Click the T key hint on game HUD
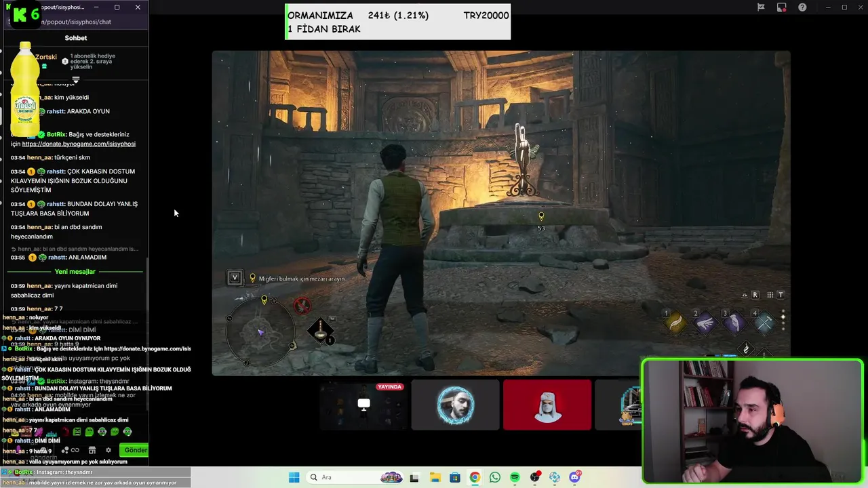The image size is (868, 488). pyautogui.click(x=781, y=295)
